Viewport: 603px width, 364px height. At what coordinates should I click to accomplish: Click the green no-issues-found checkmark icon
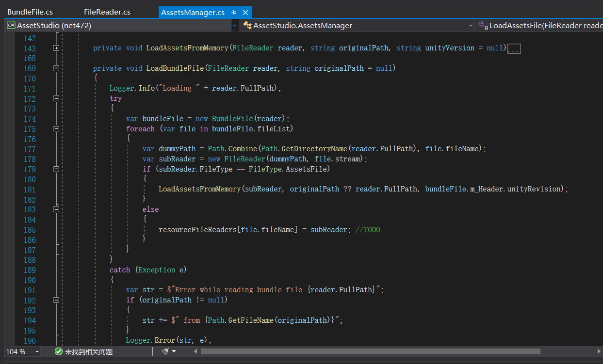(59, 351)
